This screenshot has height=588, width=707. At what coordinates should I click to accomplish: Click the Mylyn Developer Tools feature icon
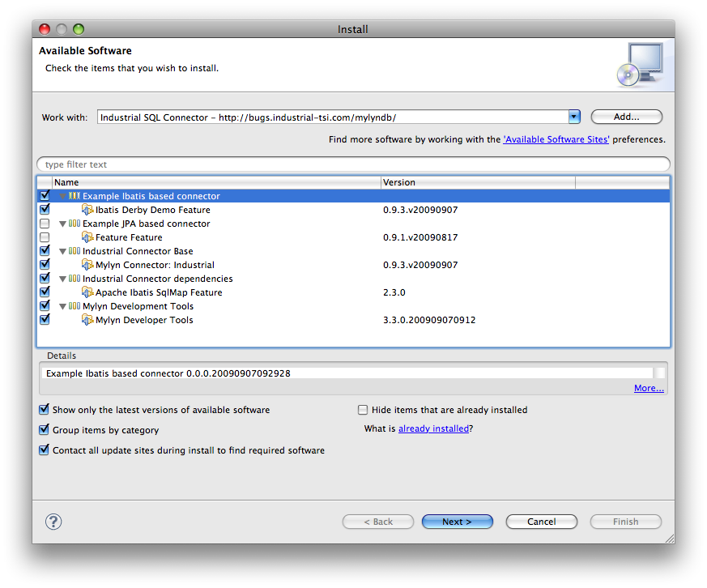(x=87, y=320)
